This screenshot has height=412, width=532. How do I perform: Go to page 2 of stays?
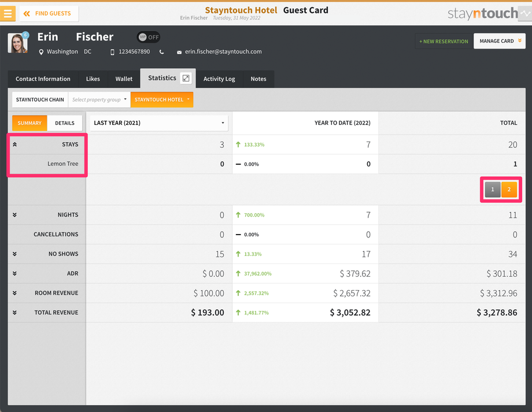pyautogui.click(x=509, y=190)
